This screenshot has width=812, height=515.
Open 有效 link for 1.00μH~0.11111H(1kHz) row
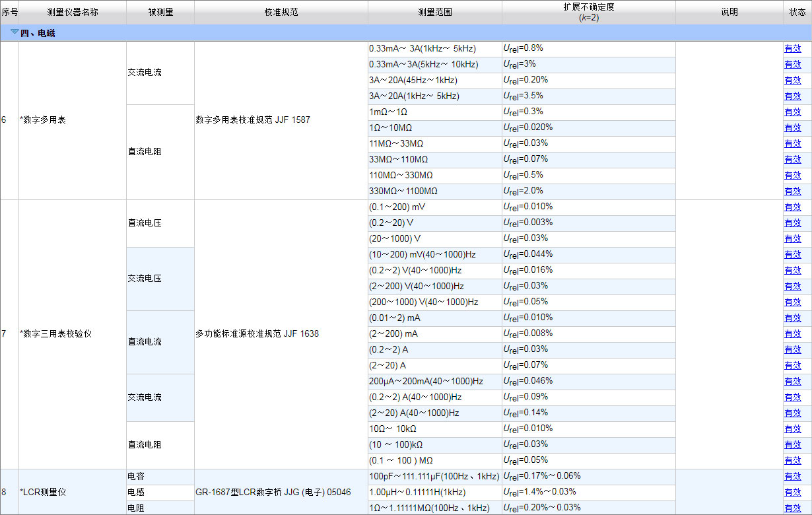(792, 492)
